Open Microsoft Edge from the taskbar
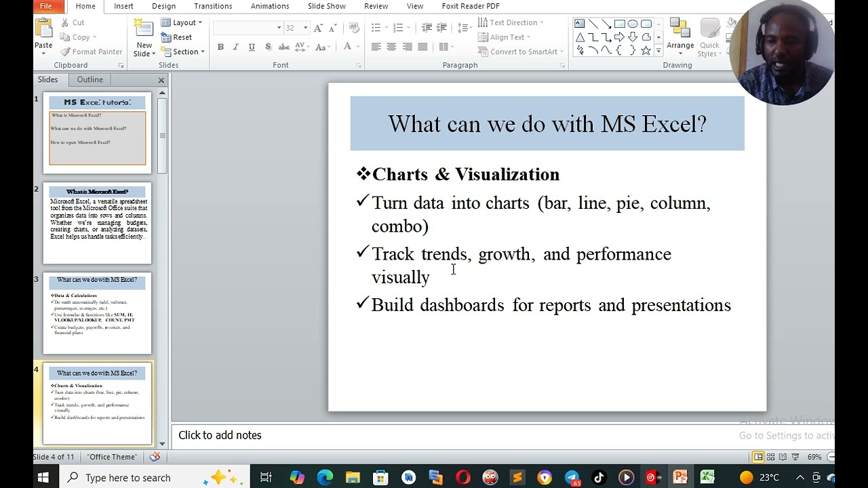 (325, 477)
